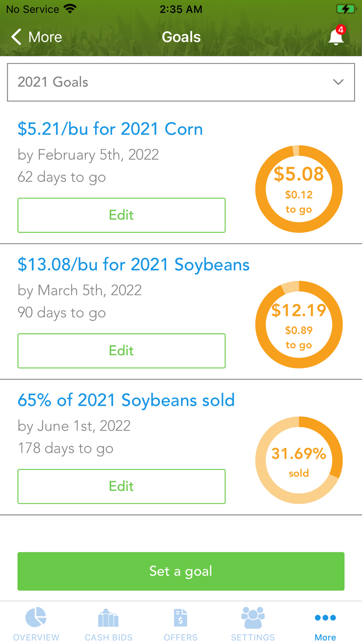The image size is (362, 644).
Task: Open the $5.21/bu for 2021 Corn link
Action: [110, 129]
